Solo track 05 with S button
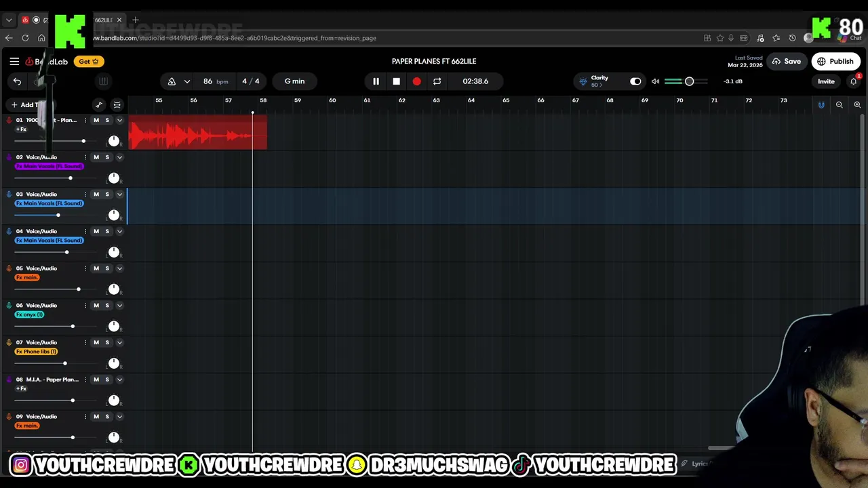The height and width of the screenshot is (488, 868). [x=107, y=268]
